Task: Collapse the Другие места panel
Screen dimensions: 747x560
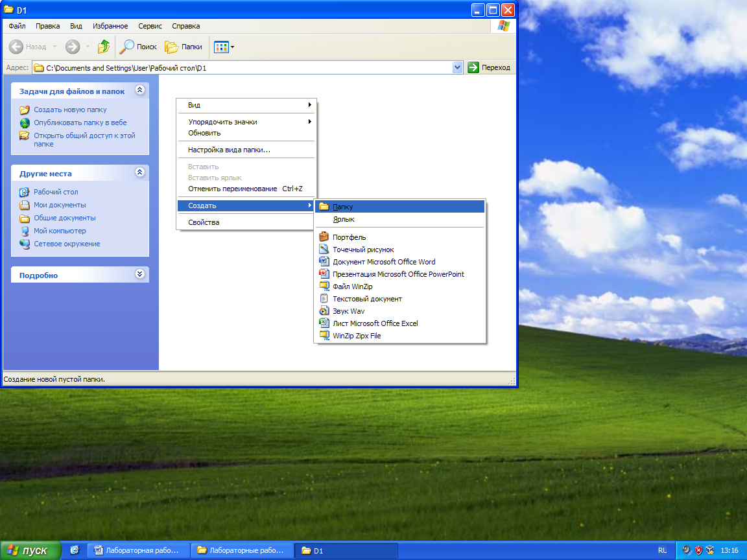Action: coord(139,172)
